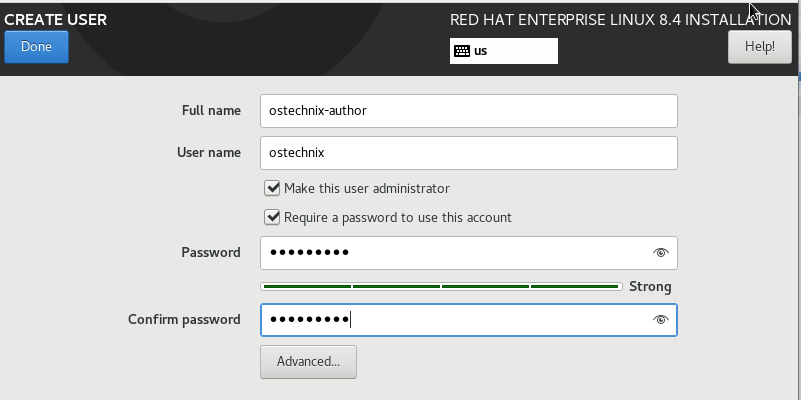This screenshot has width=801, height=400.
Task: Click the Confirm password label
Action: click(184, 319)
